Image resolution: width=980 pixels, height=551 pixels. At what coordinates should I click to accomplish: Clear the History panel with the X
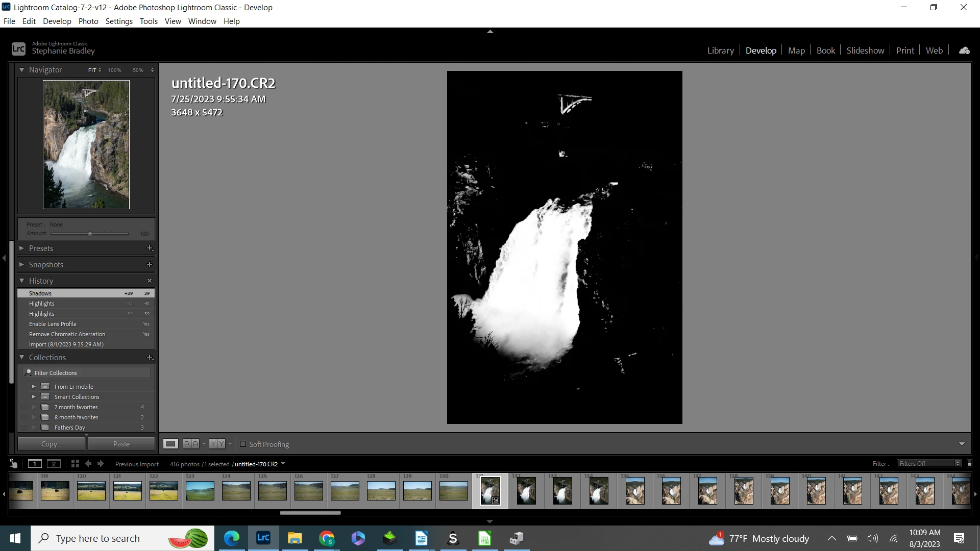pyautogui.click(x=150, y=281)
